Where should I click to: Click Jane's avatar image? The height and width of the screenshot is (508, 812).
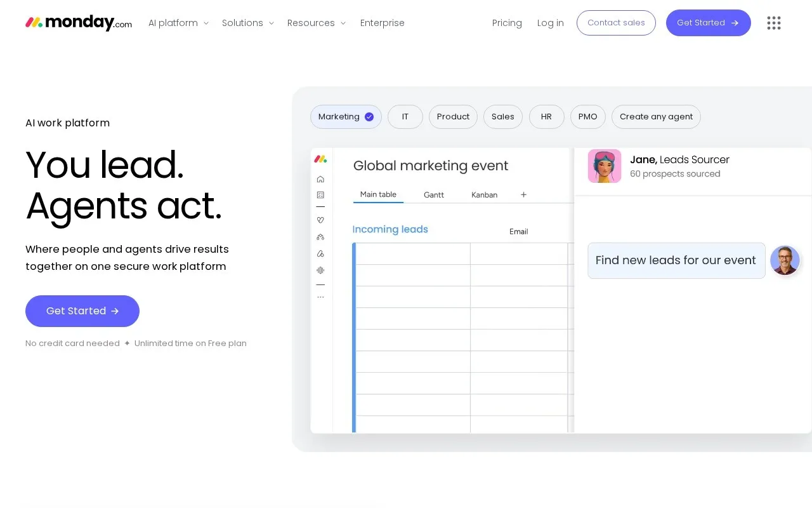[x=605, y=166]
